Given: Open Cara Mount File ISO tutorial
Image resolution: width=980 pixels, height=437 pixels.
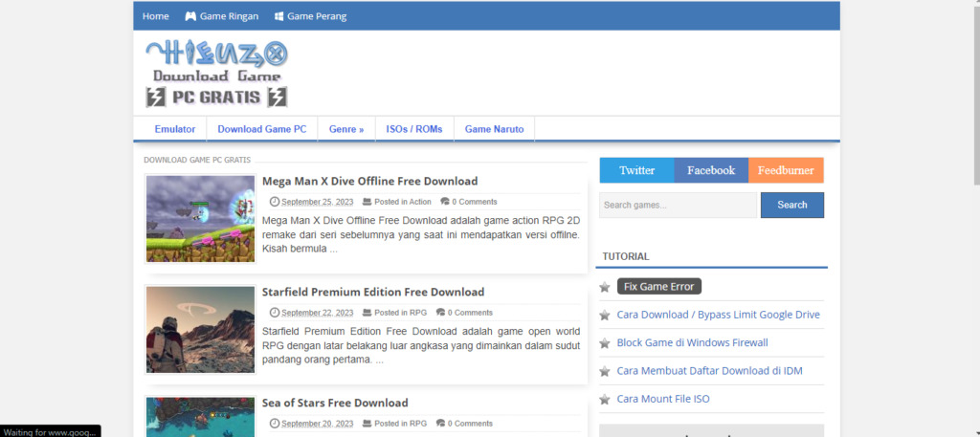Looking at the screenshot, I should tap(663, 399).
